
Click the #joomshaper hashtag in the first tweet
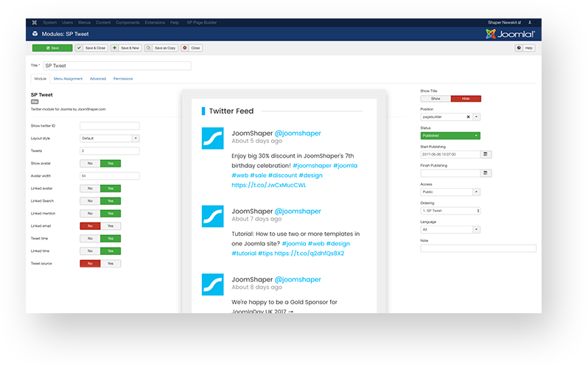pyautogui.click(x=312, y=166)
